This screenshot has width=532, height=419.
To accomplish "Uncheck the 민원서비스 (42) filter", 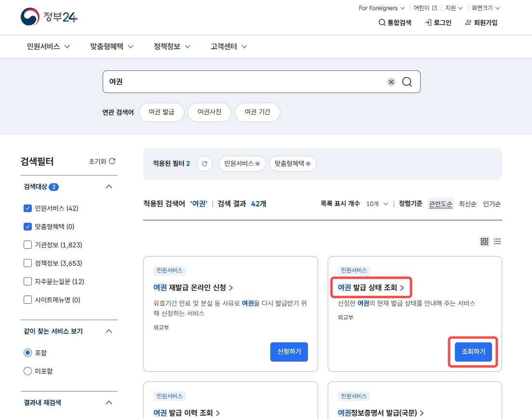I will click(27, 208).
